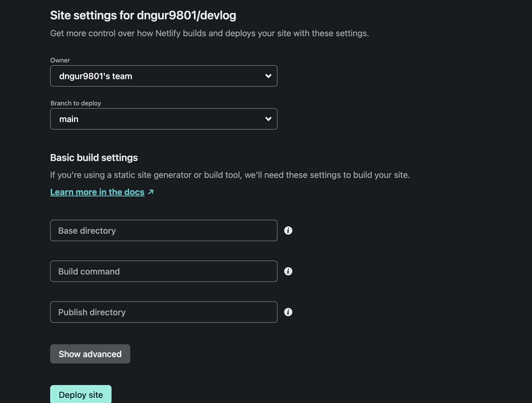Click the external-link arrow after docs link
The image size is (532, 403).
click(x=151, y=192)
